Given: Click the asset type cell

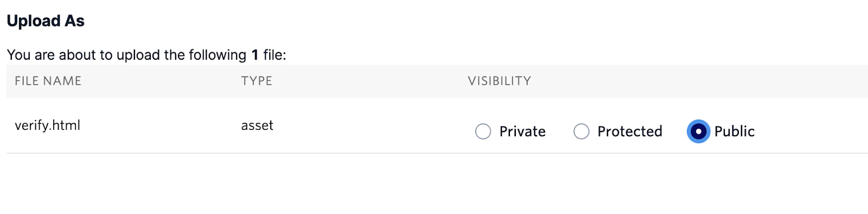Looking at the screenshot, I should pos(257,125).
